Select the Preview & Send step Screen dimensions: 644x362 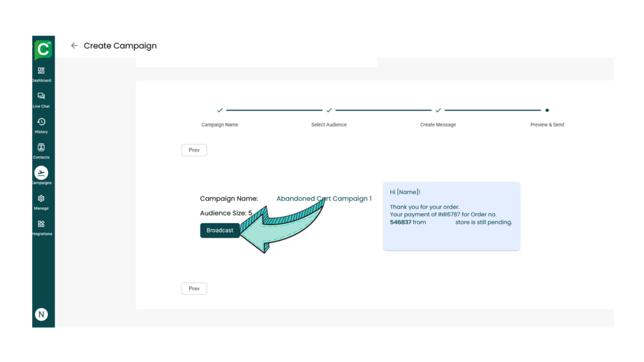pos(547,111)
